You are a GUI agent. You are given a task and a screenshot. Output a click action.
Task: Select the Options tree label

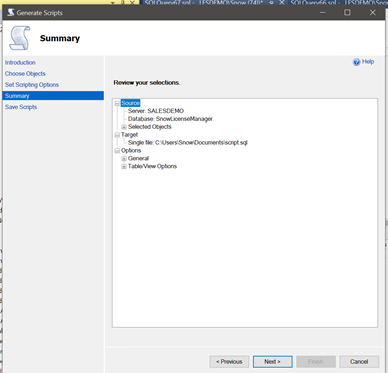tap(131, 151)
